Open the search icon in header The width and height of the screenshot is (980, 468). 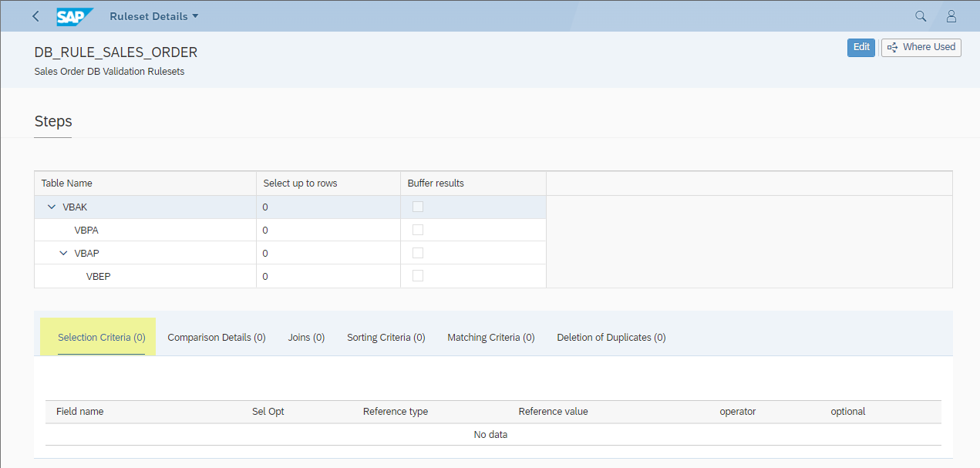pos(921,16)
